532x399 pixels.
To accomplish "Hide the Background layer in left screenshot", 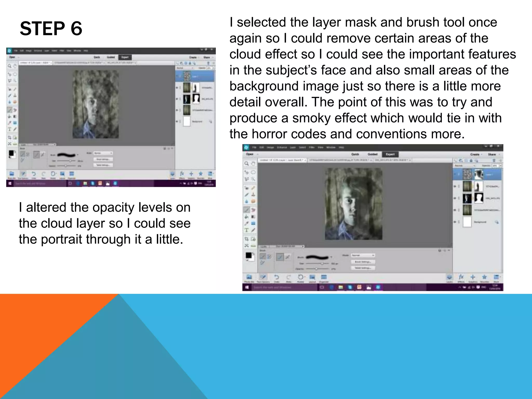I will (177, 121).
